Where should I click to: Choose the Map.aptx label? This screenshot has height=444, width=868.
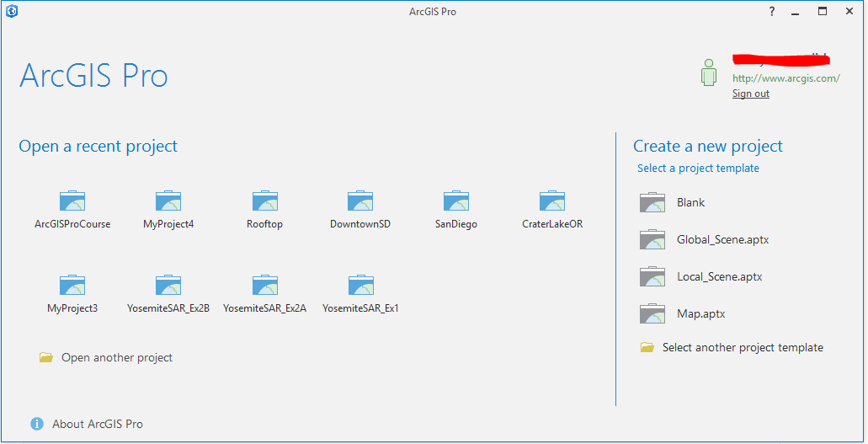pos(700,313)
